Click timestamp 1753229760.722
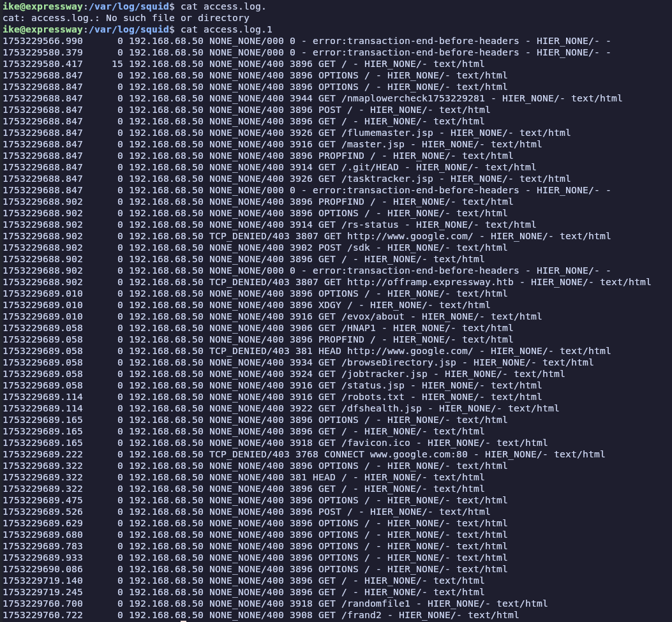 [43, 615]
